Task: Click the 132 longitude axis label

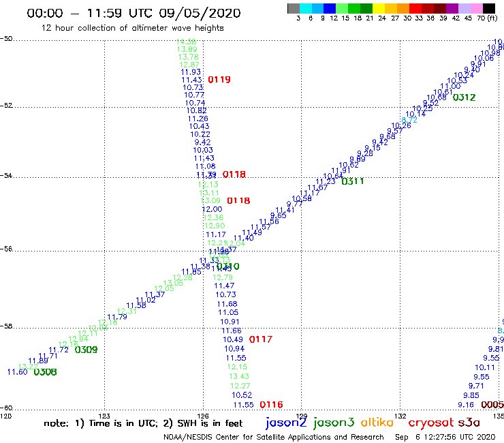Action: [400, 416]
